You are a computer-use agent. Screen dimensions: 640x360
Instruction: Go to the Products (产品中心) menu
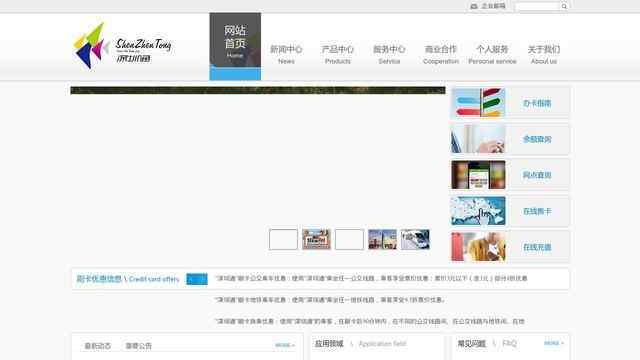tap(338, 54)
